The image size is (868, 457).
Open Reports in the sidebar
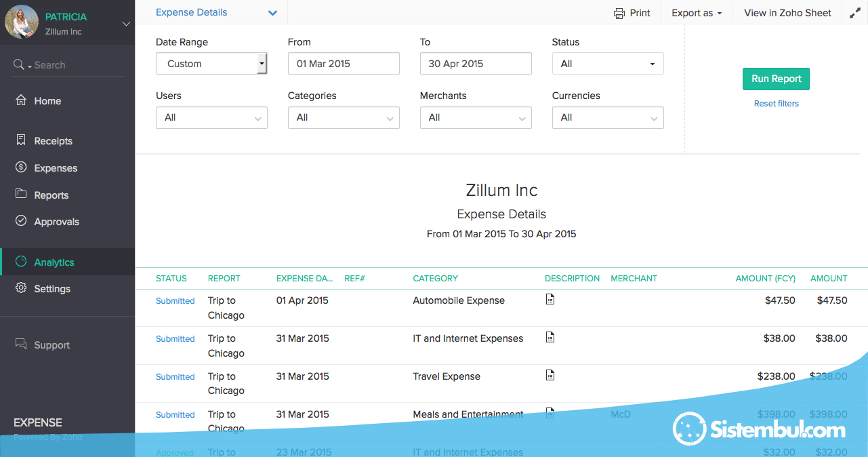click(51, 195)
